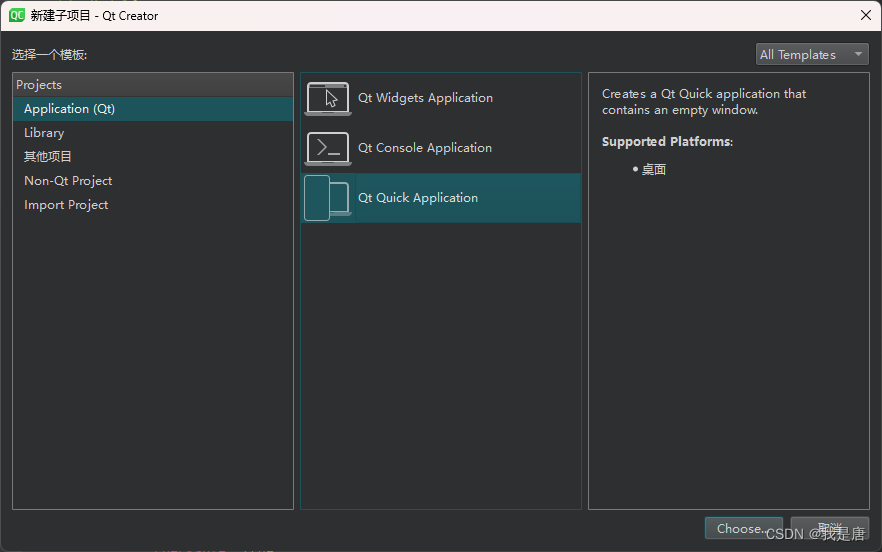Viewport: 882px width, 552px height.
Task: Click the 桌面 supported platform entry
Action: [x=654, y=169]
